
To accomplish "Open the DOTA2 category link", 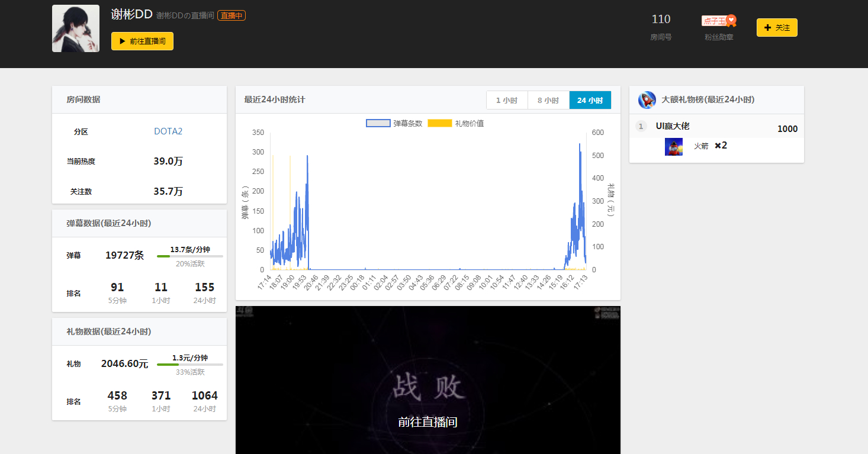I will tap(168, 131).
